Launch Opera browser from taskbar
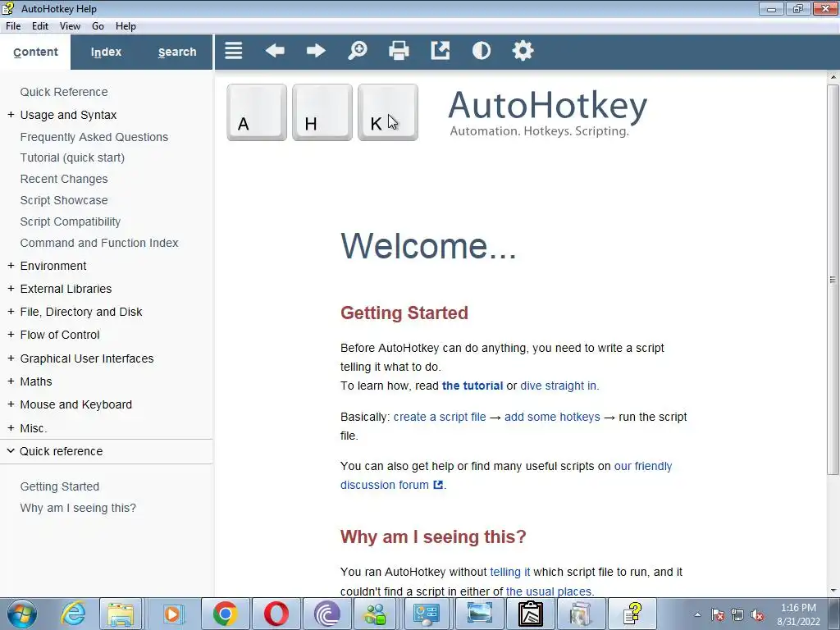Image resolution: width=840 pixels, height=630 pixels. pyautogui.click(x=276, y=614)
